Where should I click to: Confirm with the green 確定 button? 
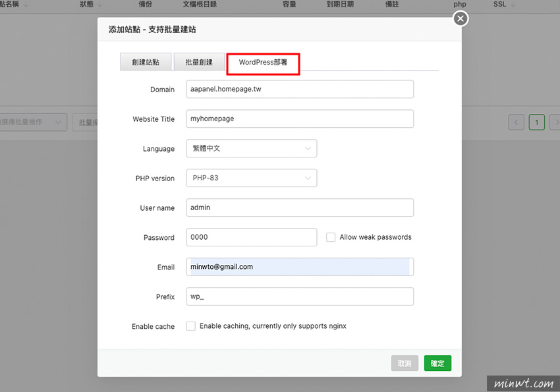(x=437, y=363)
